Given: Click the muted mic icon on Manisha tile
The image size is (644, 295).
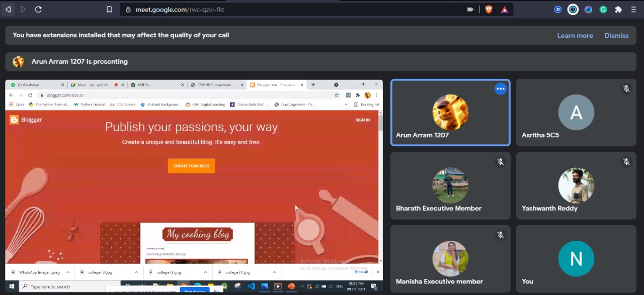Looking at the screenshot, I should (501, 235).
